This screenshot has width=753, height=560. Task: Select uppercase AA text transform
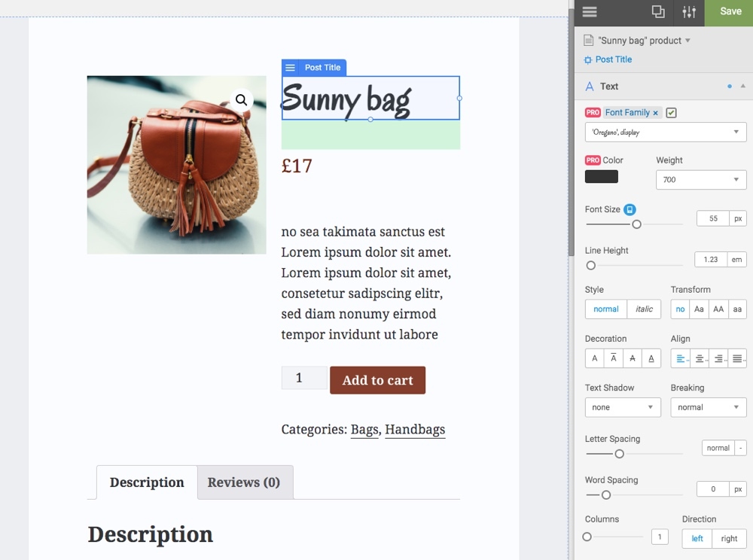[718, 309]
